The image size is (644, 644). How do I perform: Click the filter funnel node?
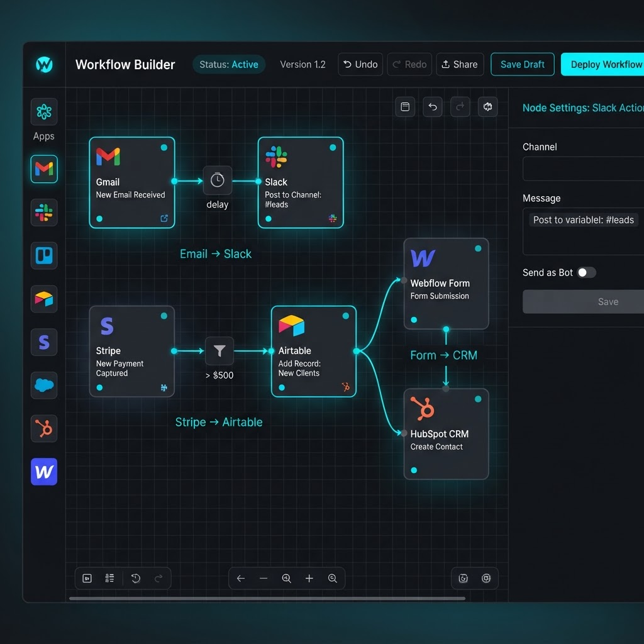pos(219,351)
